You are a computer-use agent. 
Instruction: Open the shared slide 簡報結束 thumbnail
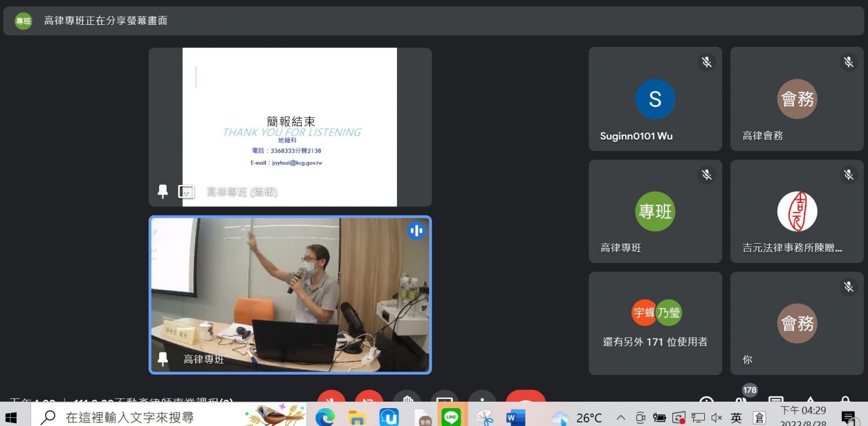[290, 127]
